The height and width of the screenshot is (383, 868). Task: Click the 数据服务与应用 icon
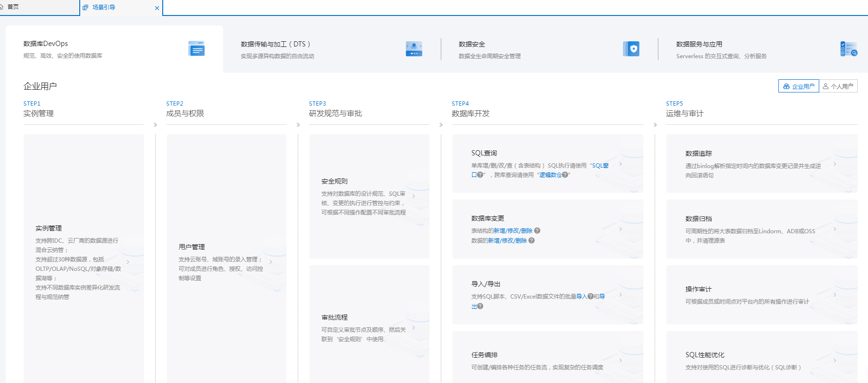point(849,49)
